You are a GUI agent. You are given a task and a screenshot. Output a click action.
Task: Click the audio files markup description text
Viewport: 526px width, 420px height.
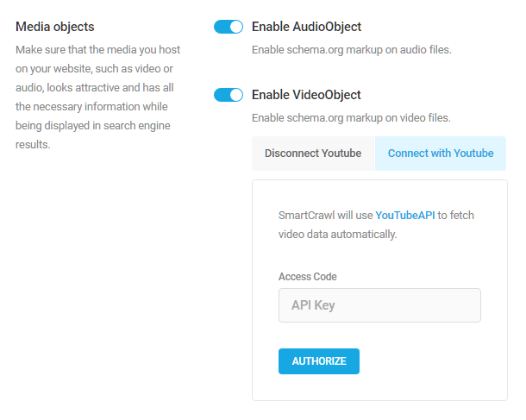[352, 50]
